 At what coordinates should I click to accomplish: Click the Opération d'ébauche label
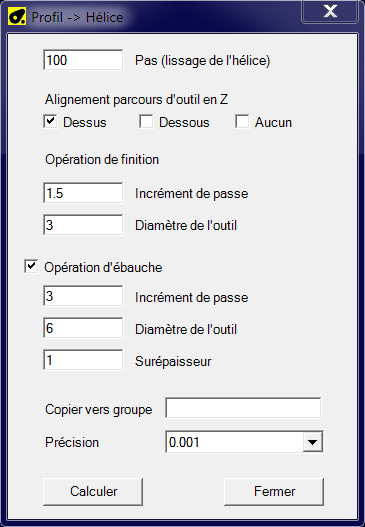pos(103,268)
